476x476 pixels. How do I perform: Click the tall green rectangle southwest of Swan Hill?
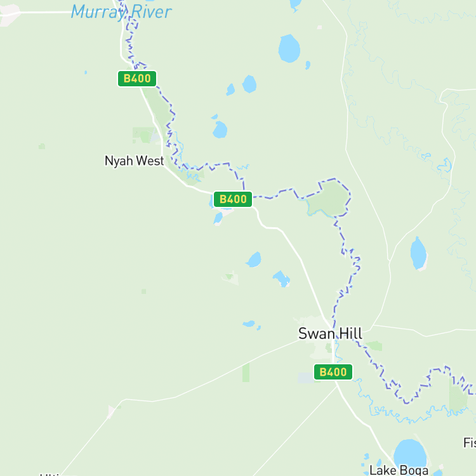pos(246,373)
